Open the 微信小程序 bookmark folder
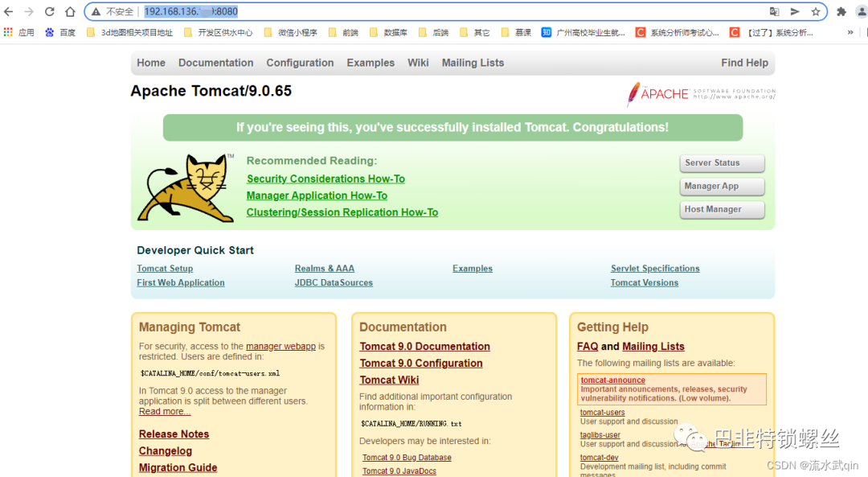 [291, 33]
